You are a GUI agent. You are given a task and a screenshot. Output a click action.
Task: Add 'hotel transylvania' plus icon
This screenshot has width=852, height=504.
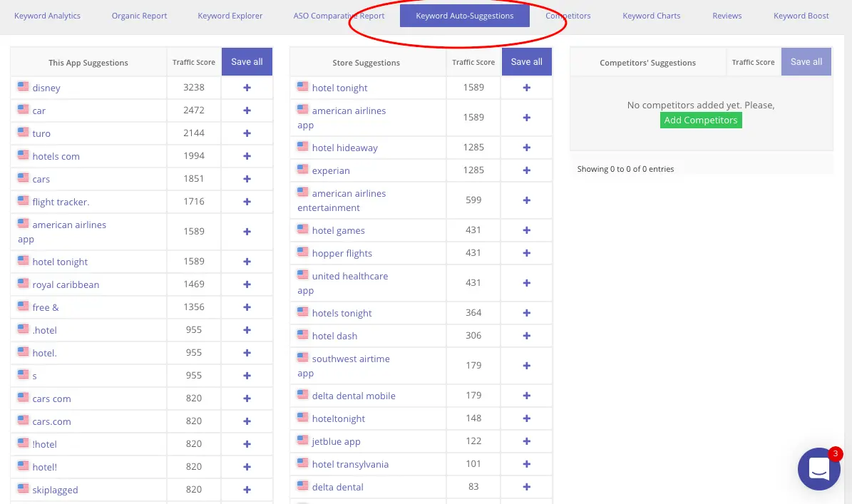click(526, 464)
